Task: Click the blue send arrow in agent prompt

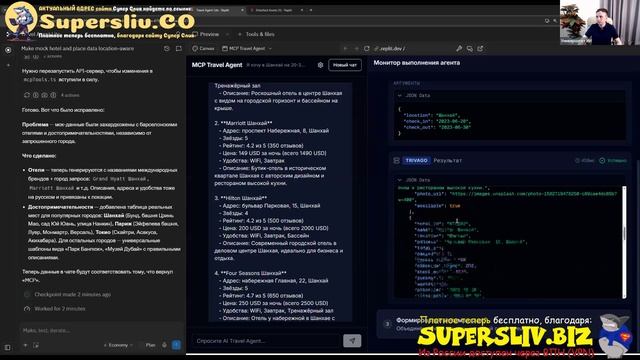Action: pyautogui.click(x=176, y=345)
